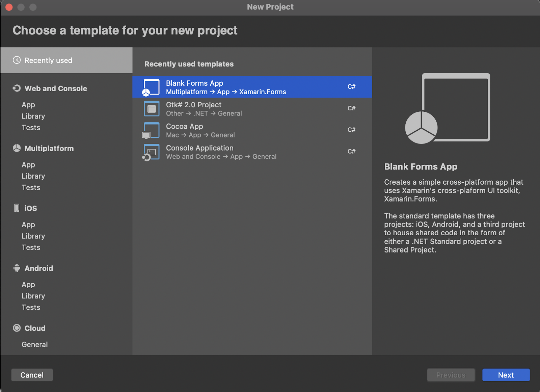Click the Gtk# 2.0 Project template icon
The image size is (540, 392).
(152, 108)
